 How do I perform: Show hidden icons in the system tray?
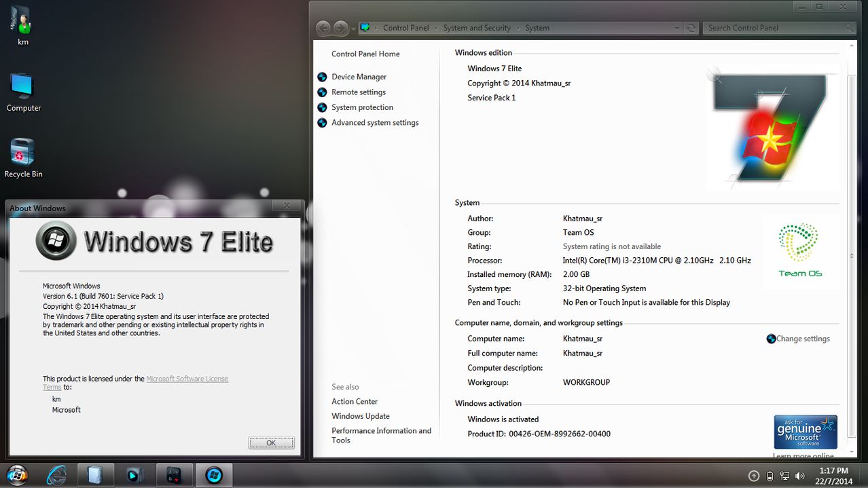pos(753,476)
